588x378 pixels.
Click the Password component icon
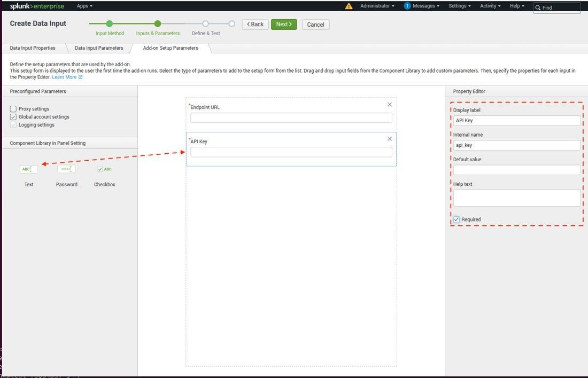pos(66,169)
